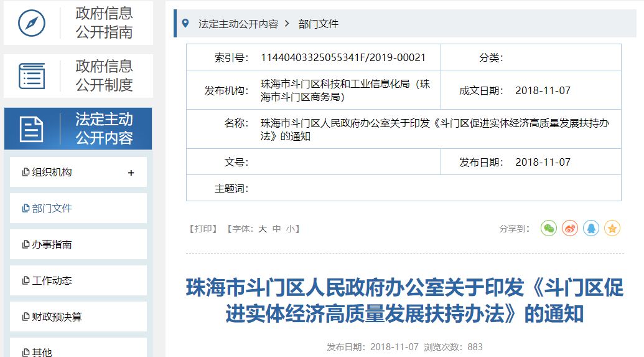Share the page to WeChat

(x=549, y=228)
